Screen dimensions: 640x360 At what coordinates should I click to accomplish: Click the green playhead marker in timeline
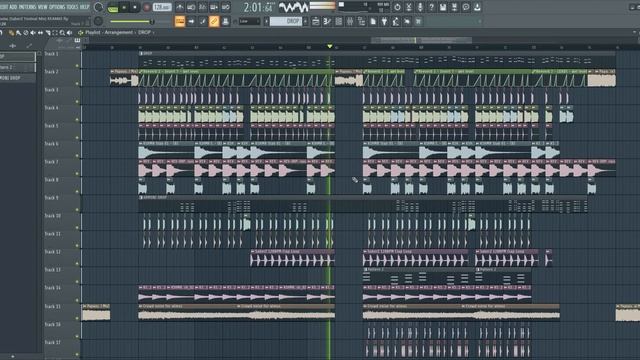point(330,47)
